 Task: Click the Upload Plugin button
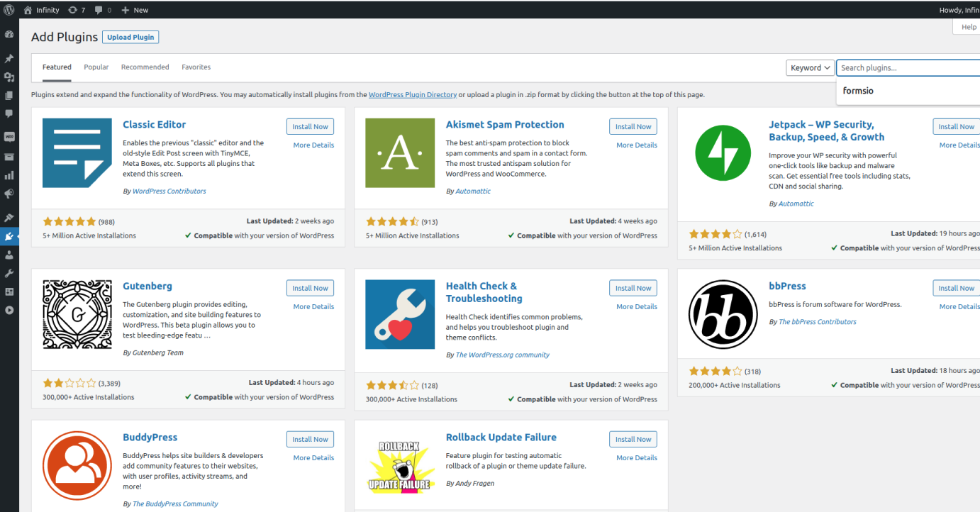coord(130,37)
